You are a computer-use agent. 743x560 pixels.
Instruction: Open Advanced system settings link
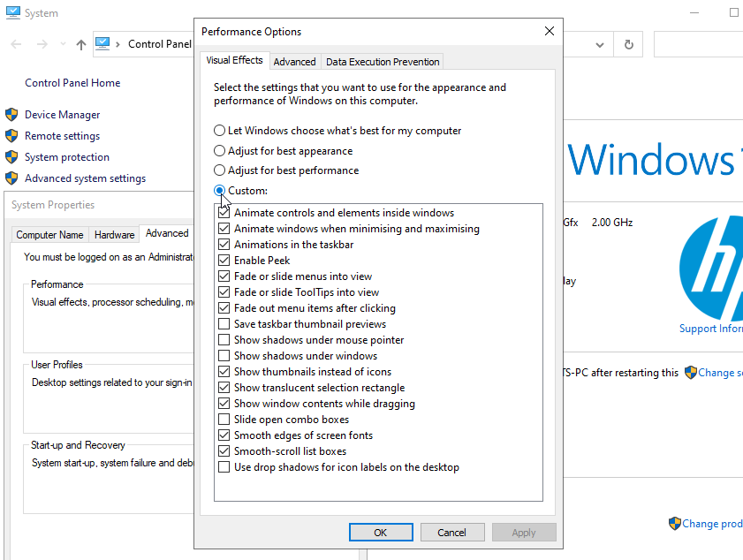86,178
